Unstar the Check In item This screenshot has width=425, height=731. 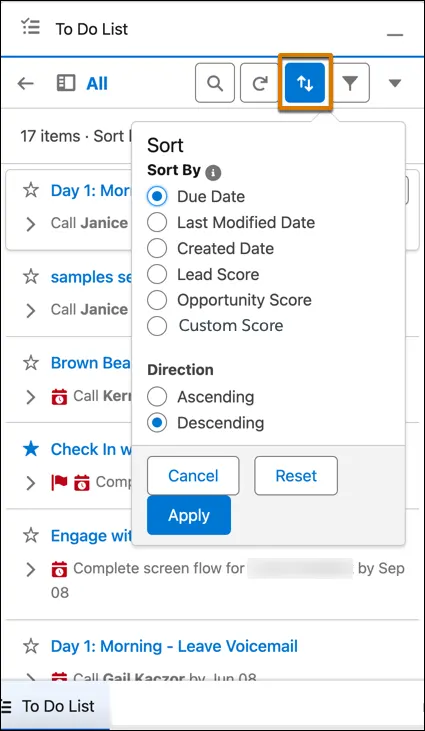(x=31, y=449)
